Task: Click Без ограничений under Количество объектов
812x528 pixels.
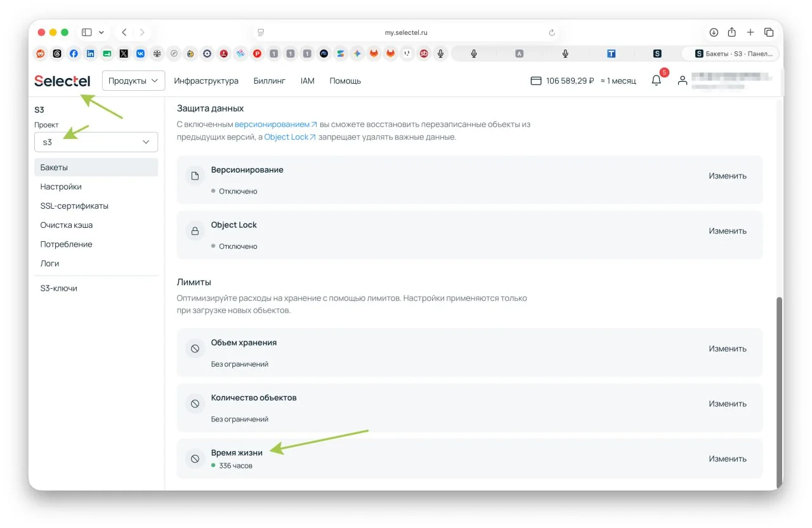Action: coord(240,419)
